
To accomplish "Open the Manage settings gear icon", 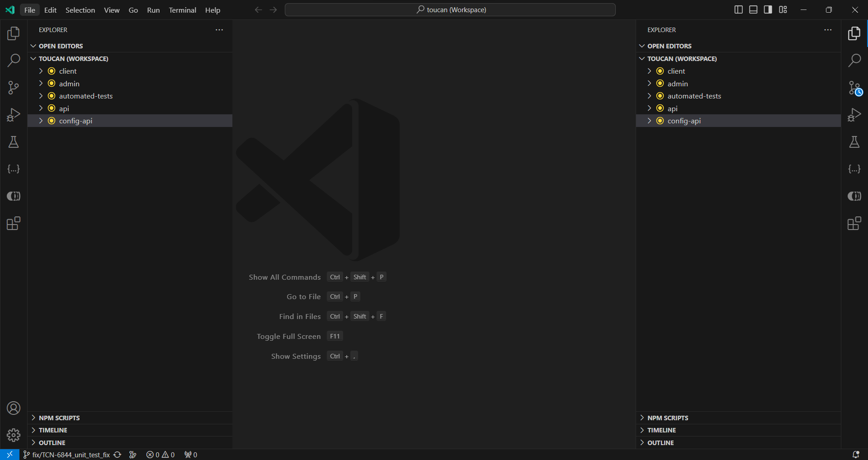I will tap(14, 435).
